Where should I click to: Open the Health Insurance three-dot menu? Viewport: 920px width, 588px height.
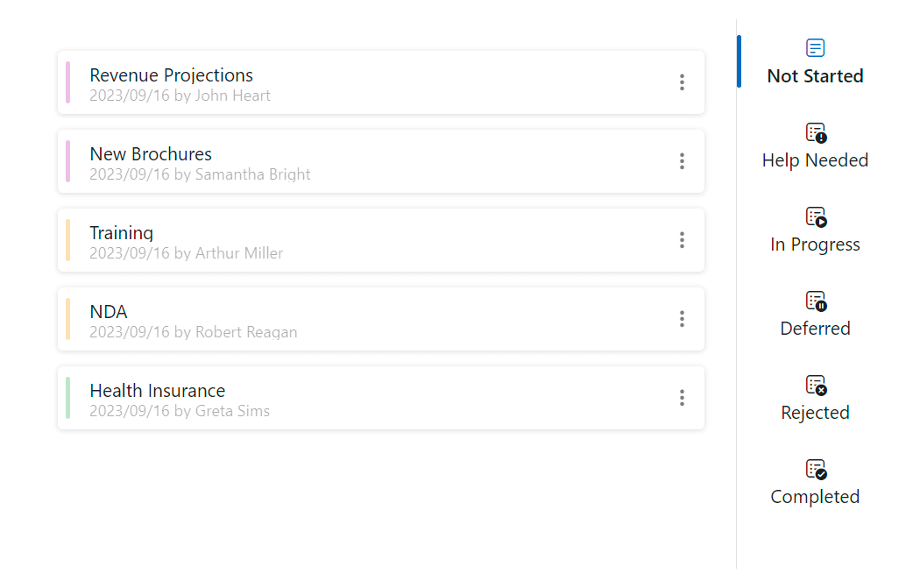click(x=682, y=398)
